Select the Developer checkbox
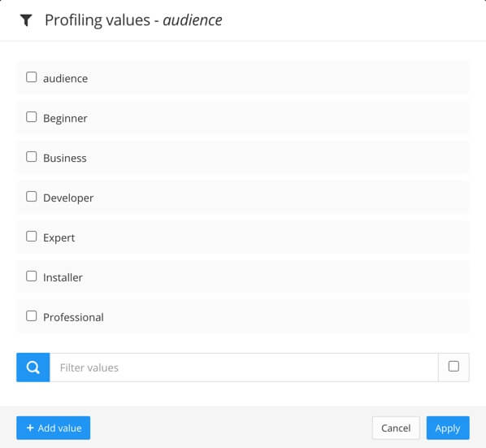 [32, 197]
